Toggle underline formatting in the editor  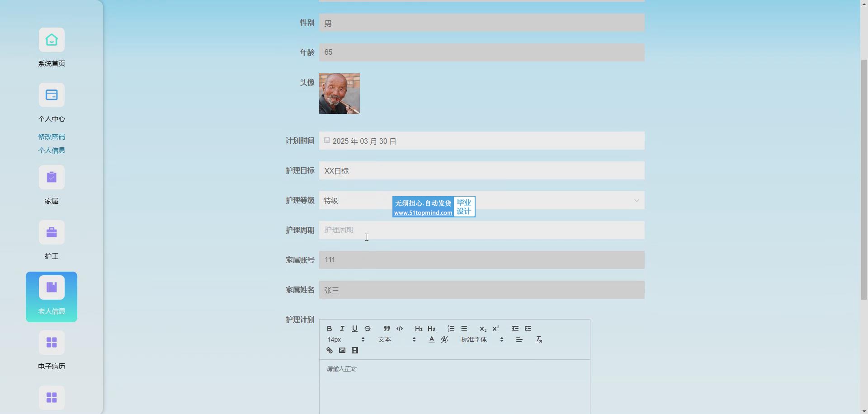354,329
